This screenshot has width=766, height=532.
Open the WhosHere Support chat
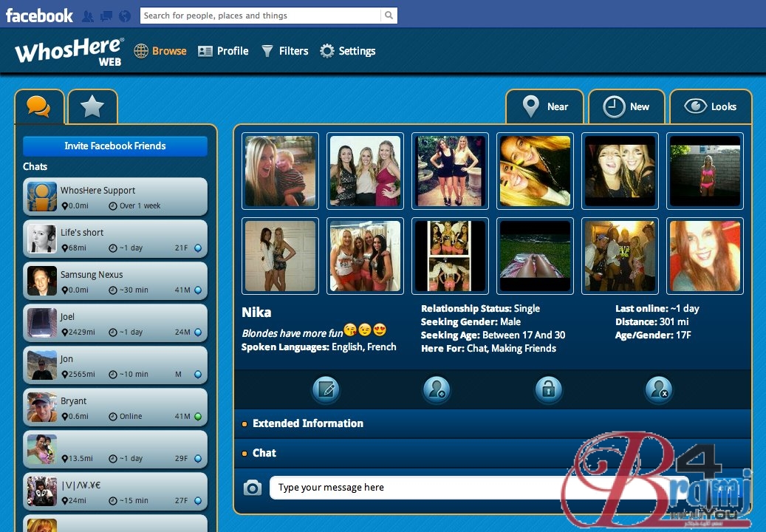tap(115, 197)
